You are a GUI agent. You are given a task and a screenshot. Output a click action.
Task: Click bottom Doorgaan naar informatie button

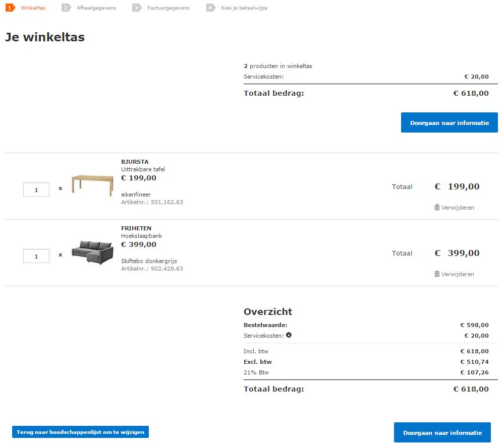tap(442, 432)
